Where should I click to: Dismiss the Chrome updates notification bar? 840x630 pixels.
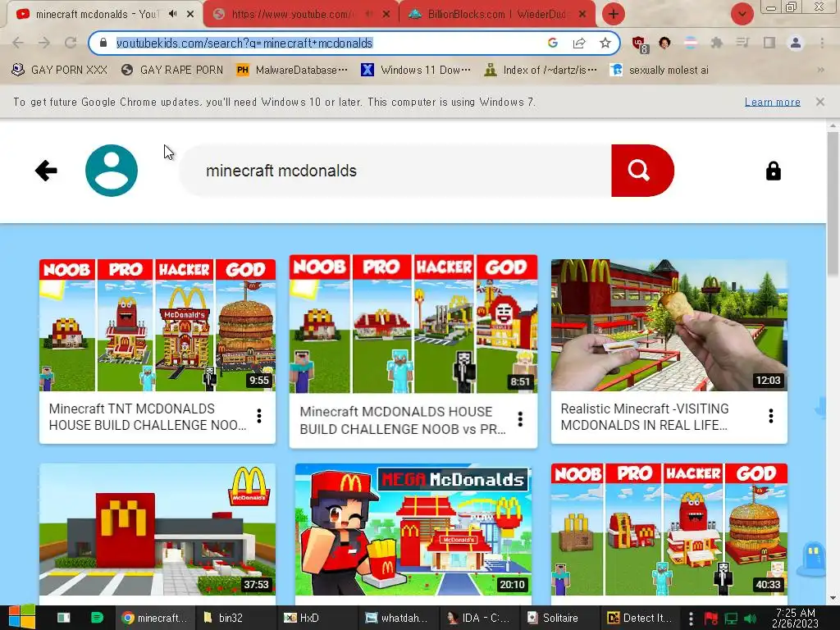click(819, 102)
